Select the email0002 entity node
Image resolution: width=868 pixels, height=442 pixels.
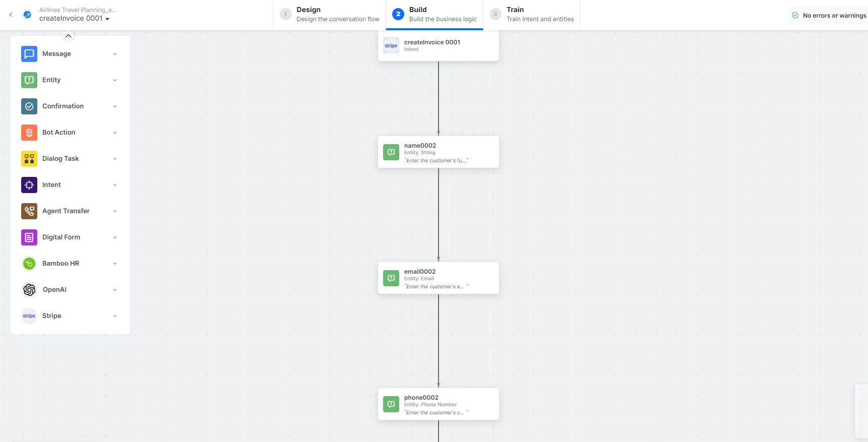[438, 278]
